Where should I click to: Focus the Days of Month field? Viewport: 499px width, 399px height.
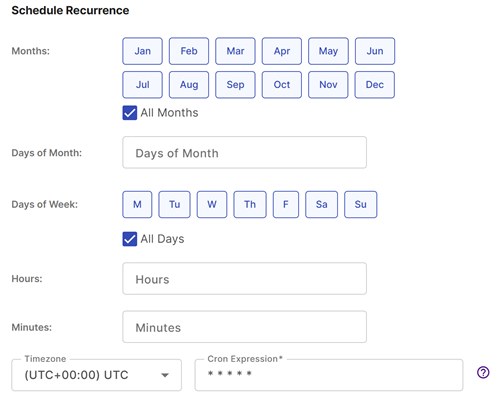(245, 153)
